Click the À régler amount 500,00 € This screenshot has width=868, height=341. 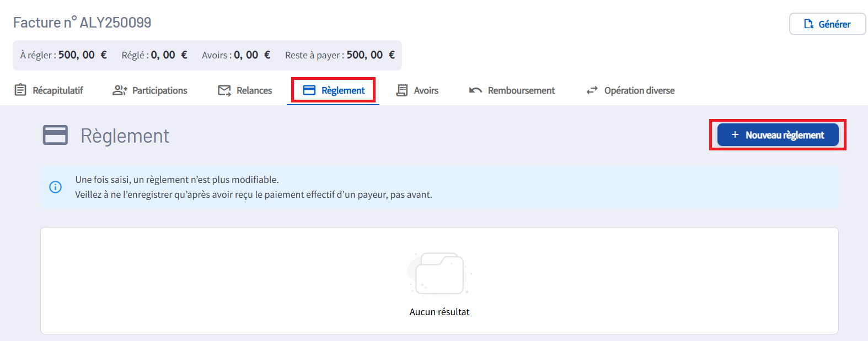(x=82, y=55)
